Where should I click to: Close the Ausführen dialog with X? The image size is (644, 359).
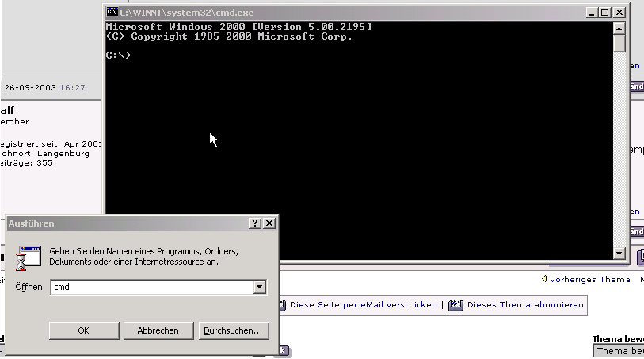(269, 223)
